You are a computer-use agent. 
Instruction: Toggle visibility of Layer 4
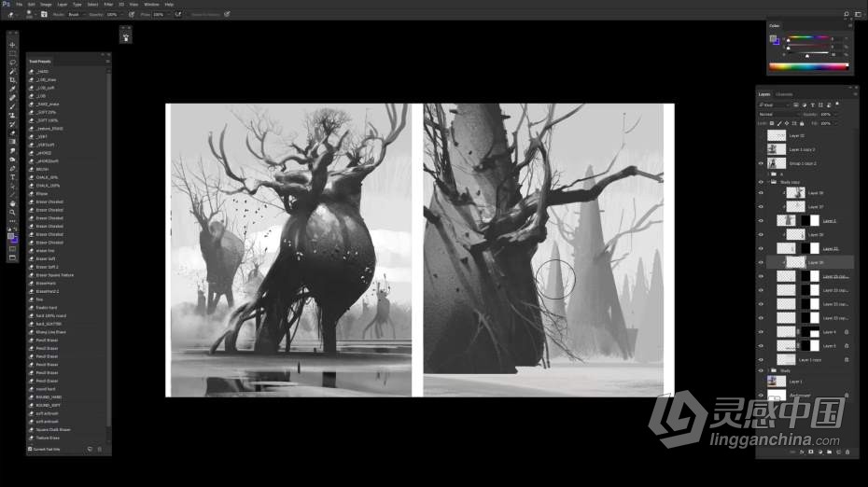tap(762, 332)
